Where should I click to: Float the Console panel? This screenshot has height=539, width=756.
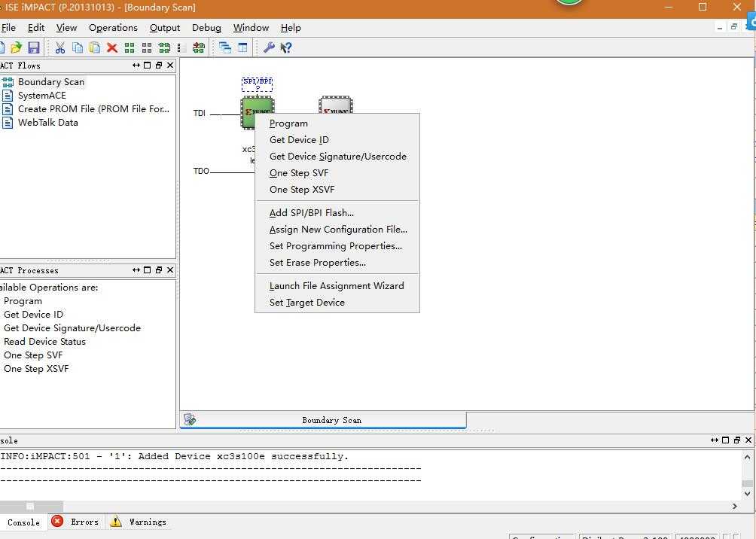[x=736, y=440]
